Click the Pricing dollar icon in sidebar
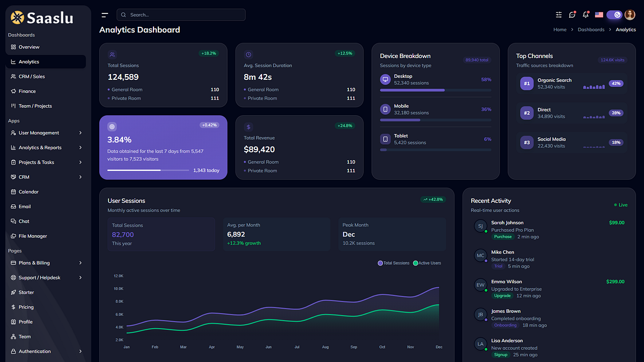The width and height of the screenshot is (644, 362). click(13, 307)
